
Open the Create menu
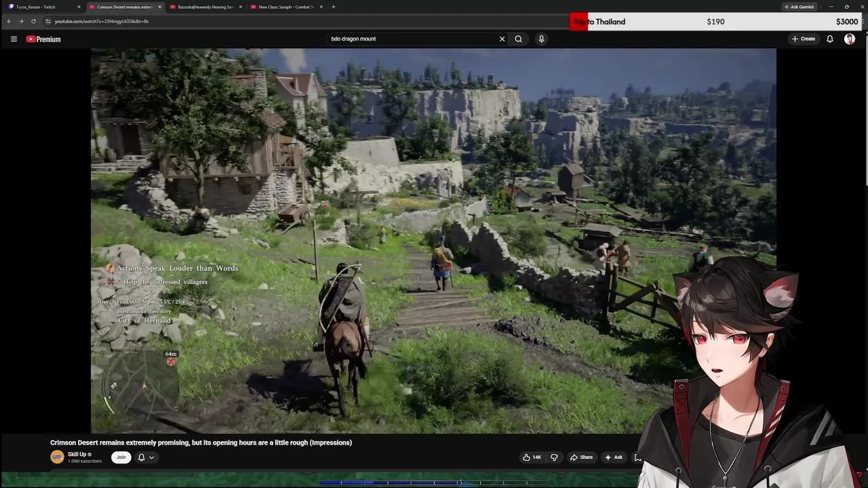(803, 39)
